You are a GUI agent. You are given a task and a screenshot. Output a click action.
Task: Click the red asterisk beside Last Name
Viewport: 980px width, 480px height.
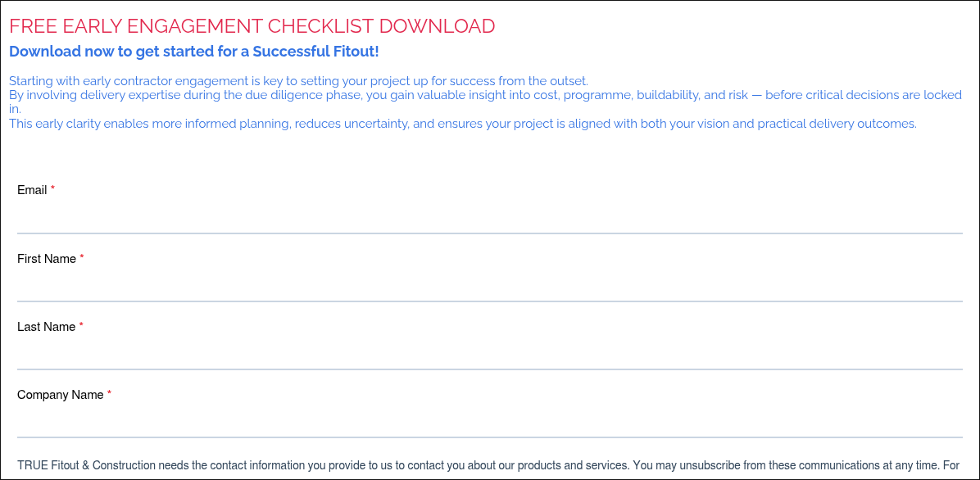point(80,324)
